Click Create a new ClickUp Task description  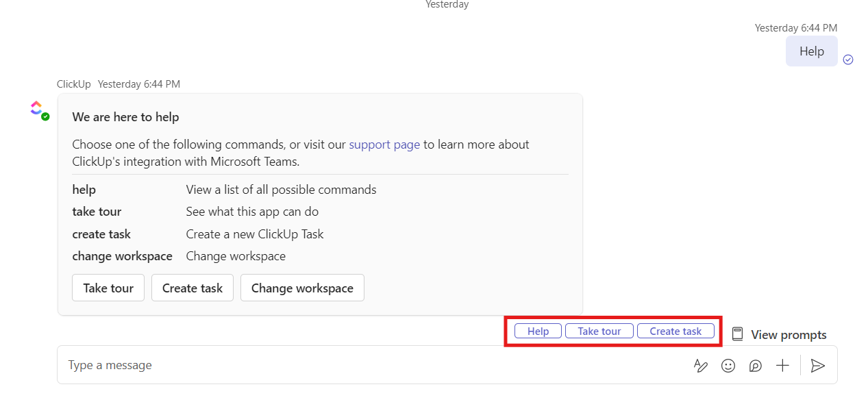pos(255,234)
